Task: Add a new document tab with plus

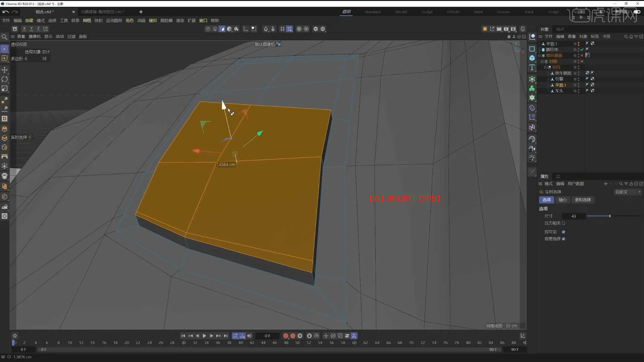Action: pyautogui.click(x=141, y=12)
